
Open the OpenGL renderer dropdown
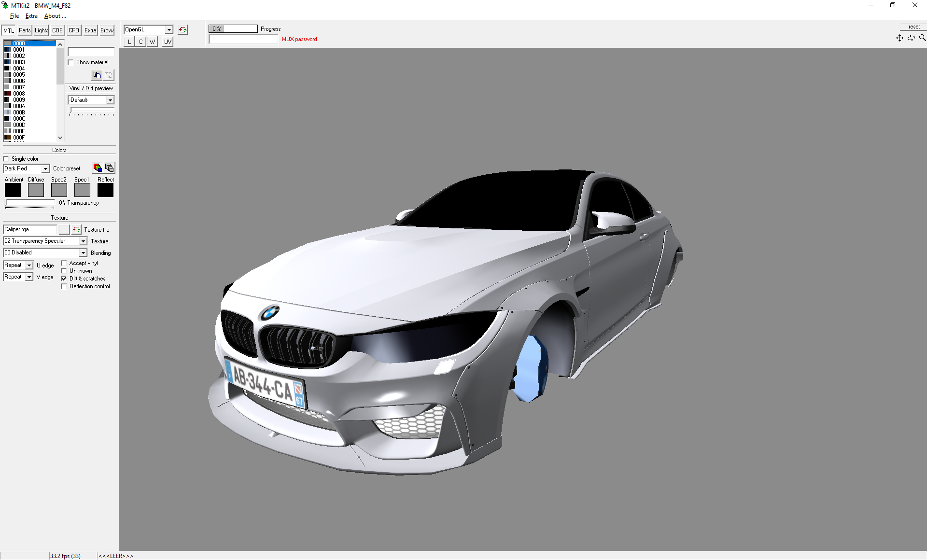coord(169,30)
